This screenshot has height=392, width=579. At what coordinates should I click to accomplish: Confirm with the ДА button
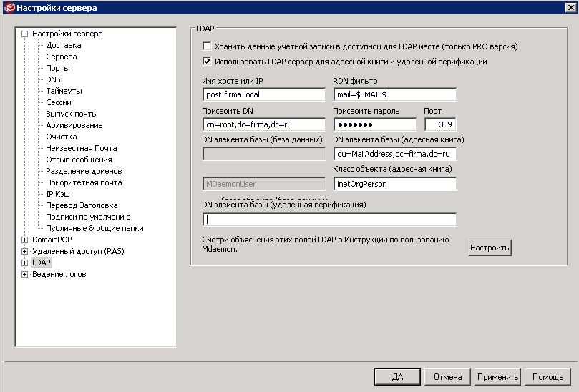pyautogui.click(x=397, y=377)
